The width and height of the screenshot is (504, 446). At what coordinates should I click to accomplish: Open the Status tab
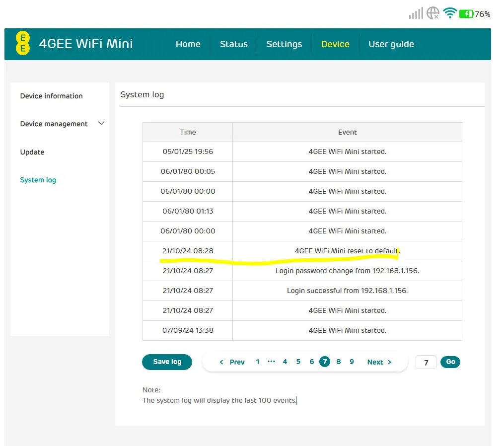point(234,44)
